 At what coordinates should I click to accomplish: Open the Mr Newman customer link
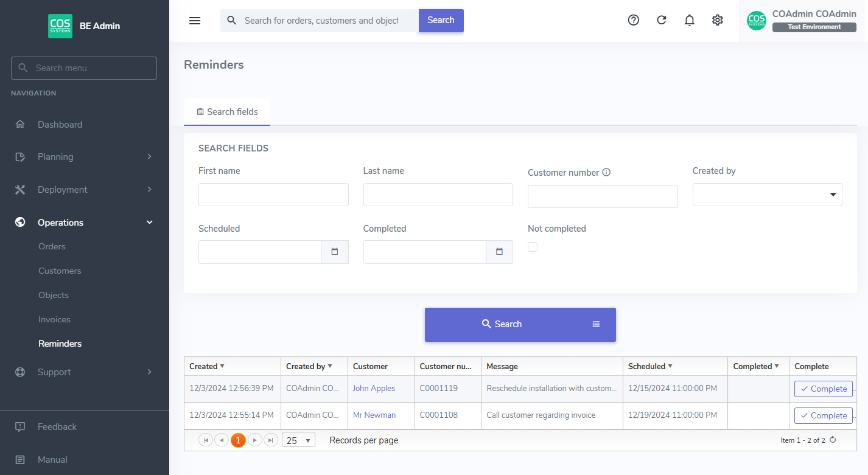point(374,415)
